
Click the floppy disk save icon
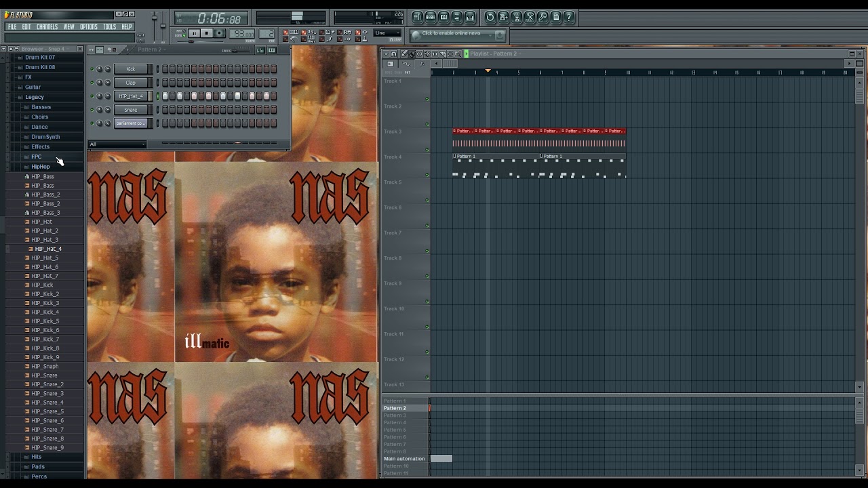click(x=517, y=17)
